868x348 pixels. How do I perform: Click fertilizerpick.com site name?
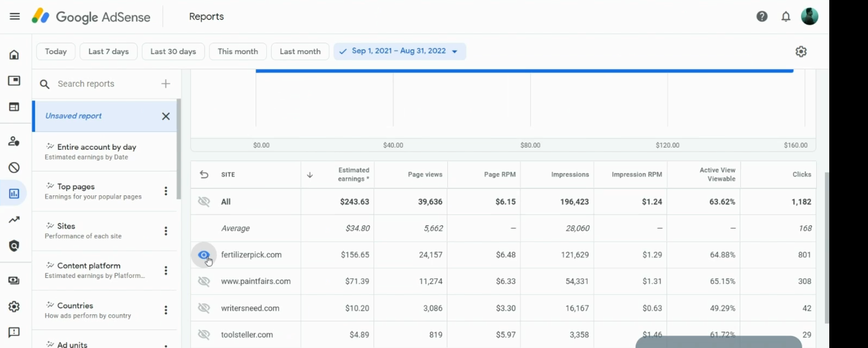click(251, 255)
